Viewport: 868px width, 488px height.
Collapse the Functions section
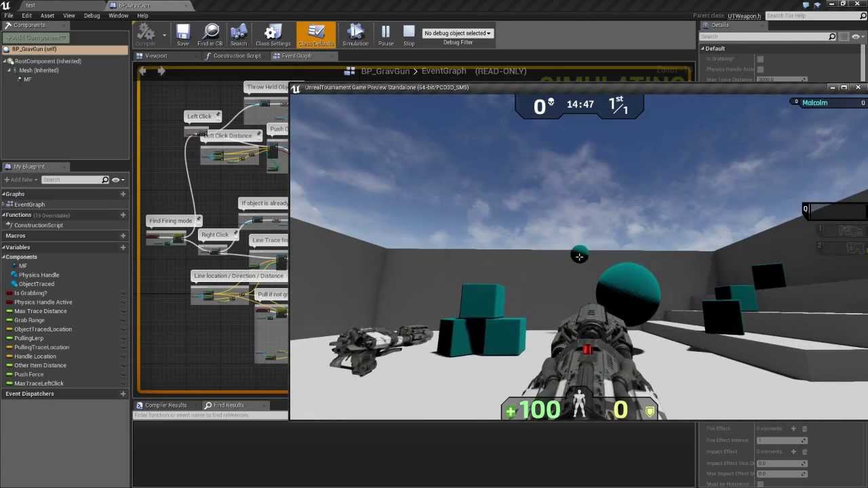(3, 215)
